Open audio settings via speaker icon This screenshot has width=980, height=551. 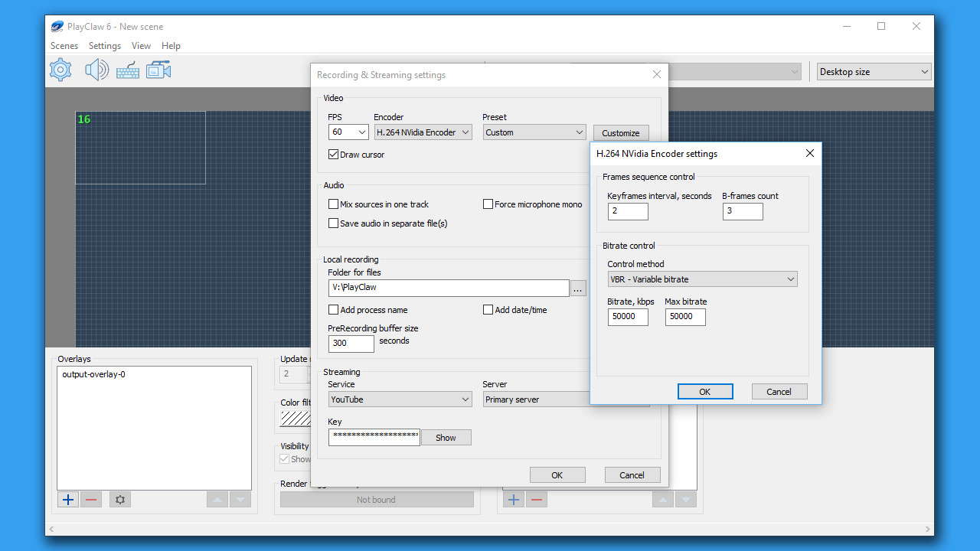tap(96, 69)
